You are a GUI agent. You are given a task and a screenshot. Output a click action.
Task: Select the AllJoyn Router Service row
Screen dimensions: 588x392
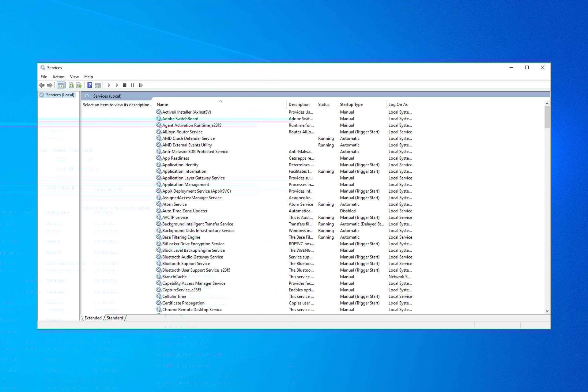(182, 132)
